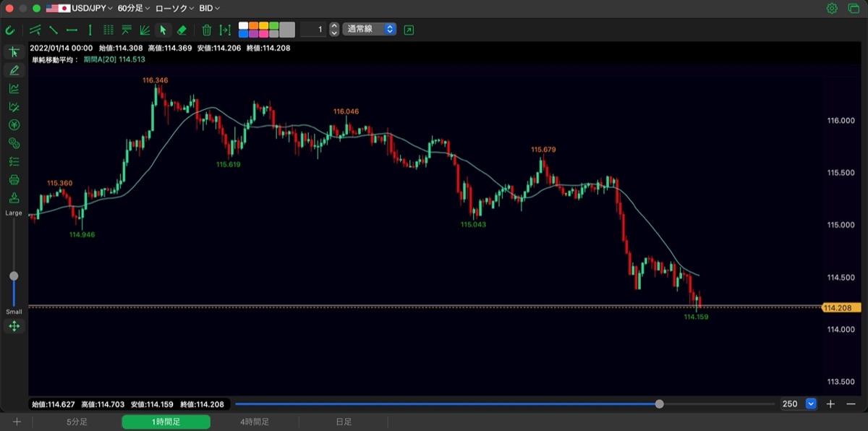Click the line width stepper arrows
Screen dimensions: 868x431
333,30
